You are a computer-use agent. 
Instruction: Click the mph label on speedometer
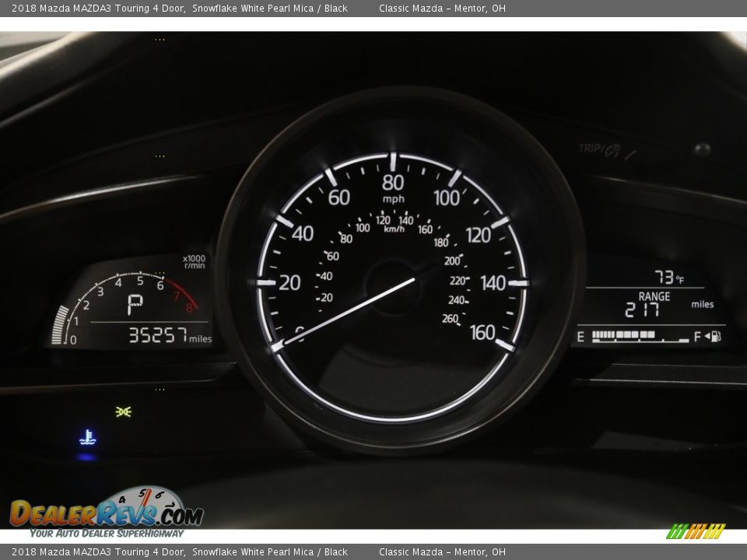393,199
